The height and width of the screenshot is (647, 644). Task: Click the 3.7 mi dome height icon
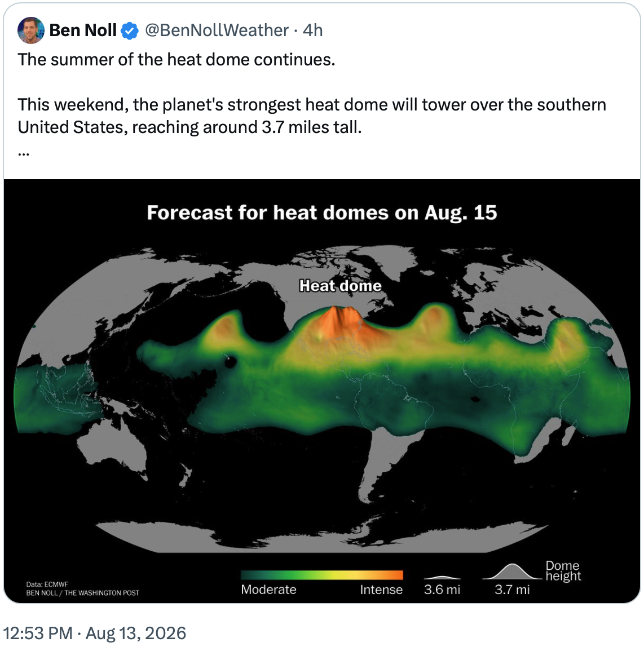tap(512, 571)
